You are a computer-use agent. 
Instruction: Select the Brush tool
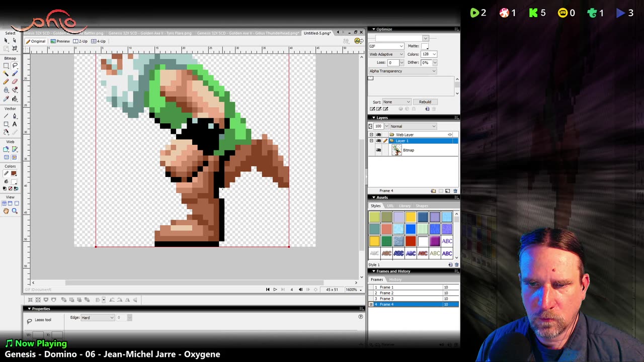click(x=15, y=73)
